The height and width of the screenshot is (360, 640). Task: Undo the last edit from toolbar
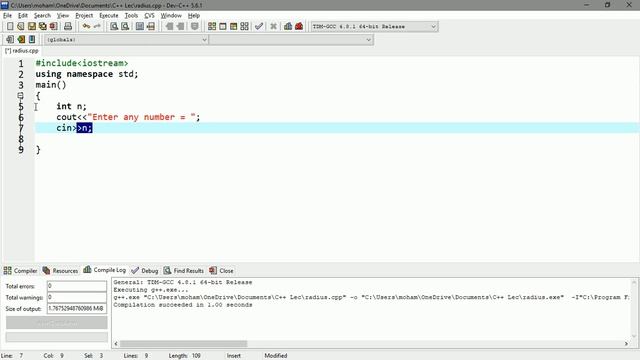click(86, 27)
